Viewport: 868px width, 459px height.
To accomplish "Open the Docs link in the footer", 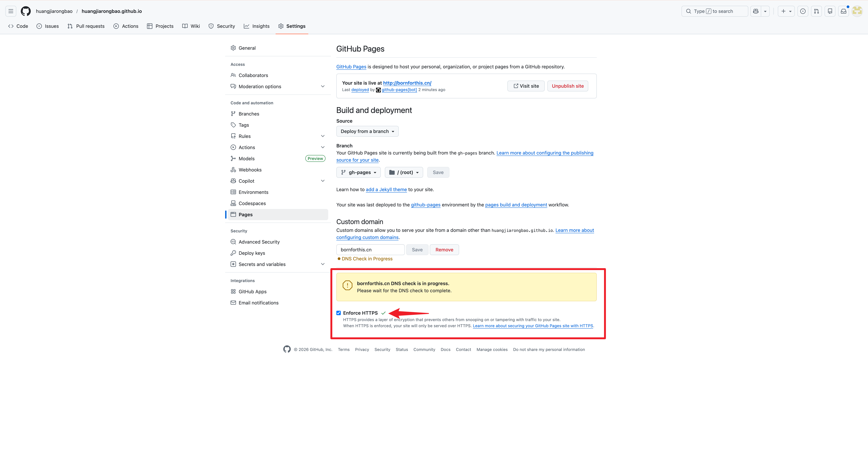I will [446, 349].
